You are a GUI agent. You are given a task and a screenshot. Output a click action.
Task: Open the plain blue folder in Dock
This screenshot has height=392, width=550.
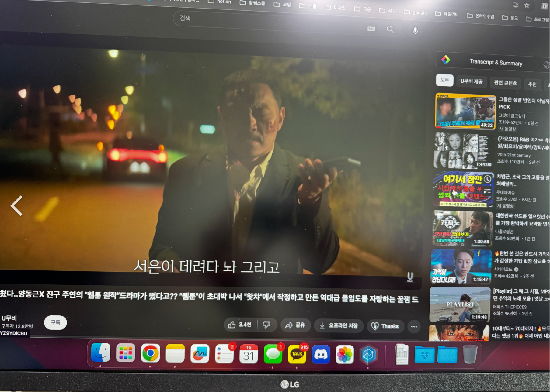[x=447, y=354]
